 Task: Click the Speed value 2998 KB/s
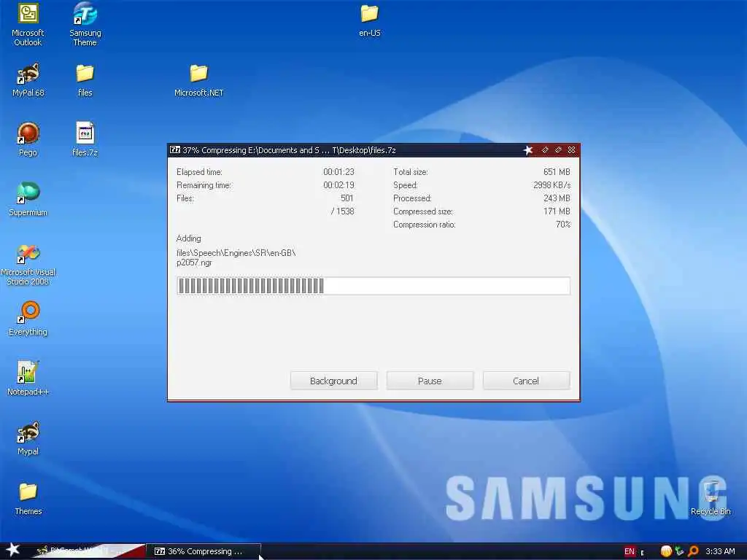coord(551,185)
